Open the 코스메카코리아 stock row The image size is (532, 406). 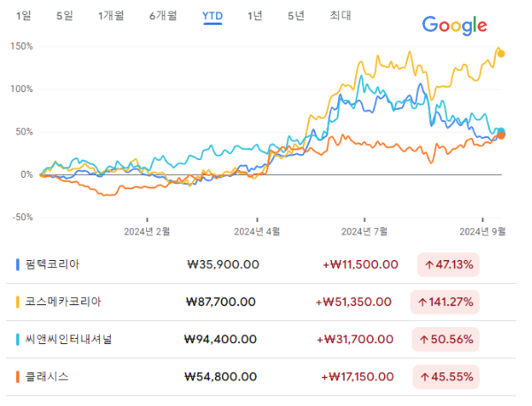(x=261, y=302)
